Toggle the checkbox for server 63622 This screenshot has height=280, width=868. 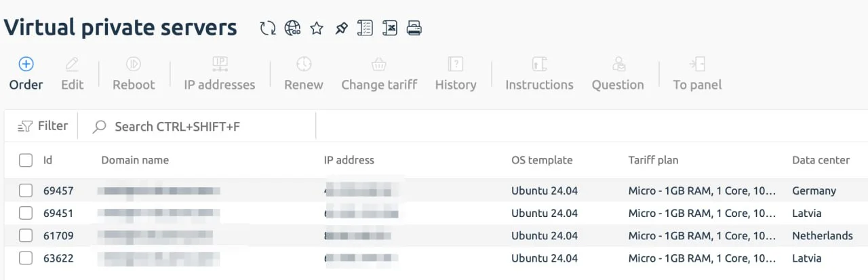click(x=26, y=258)
